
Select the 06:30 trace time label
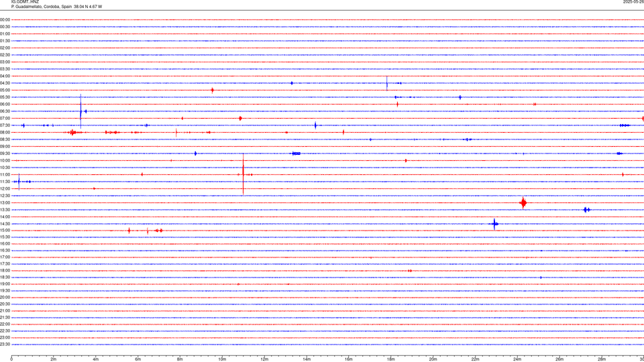point(5,111)
